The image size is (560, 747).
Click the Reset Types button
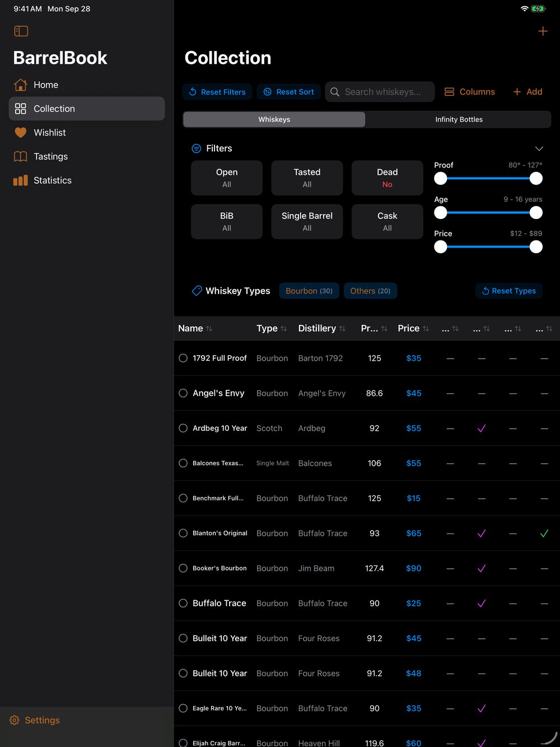pyautogui.click(x=509, y=291)
